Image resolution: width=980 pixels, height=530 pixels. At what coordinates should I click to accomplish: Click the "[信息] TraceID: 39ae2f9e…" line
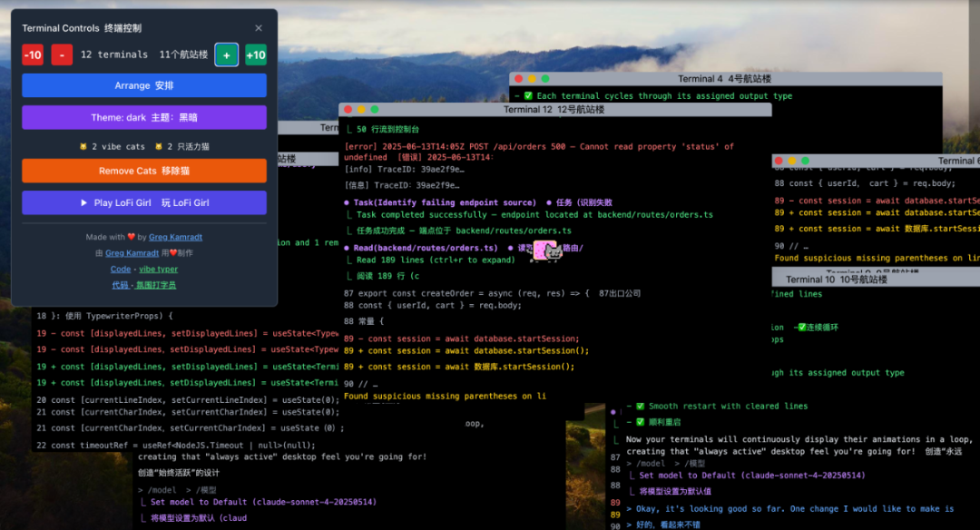402,185
